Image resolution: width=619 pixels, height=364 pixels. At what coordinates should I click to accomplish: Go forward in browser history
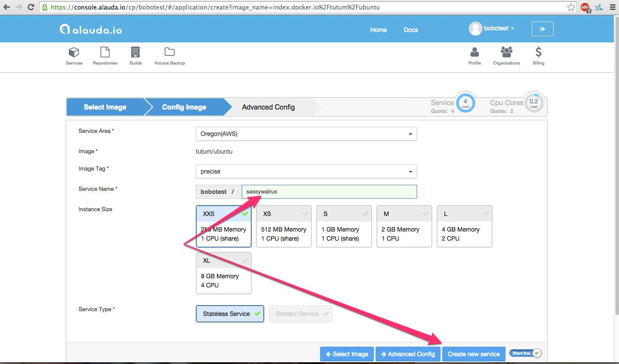click(x=19, y=7)
